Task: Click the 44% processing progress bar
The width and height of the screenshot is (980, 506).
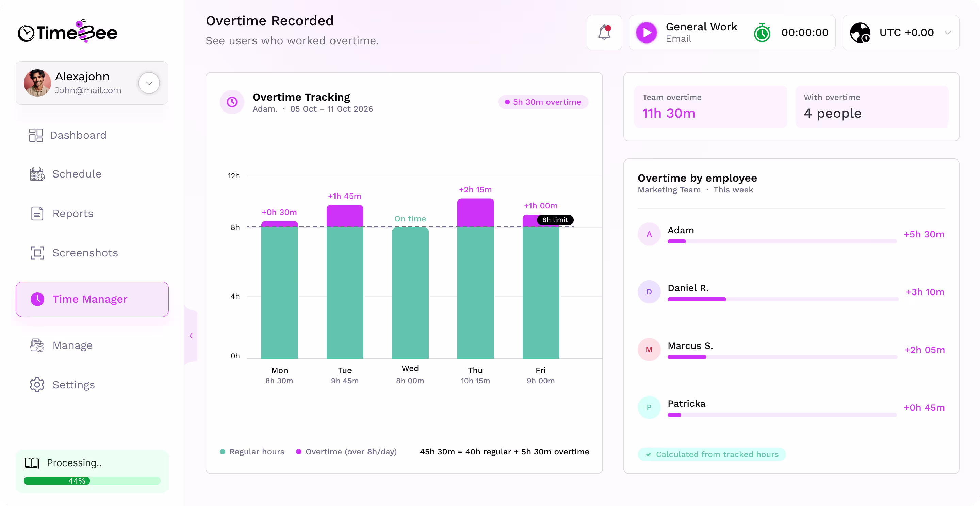Action: [x=92, y=481]
